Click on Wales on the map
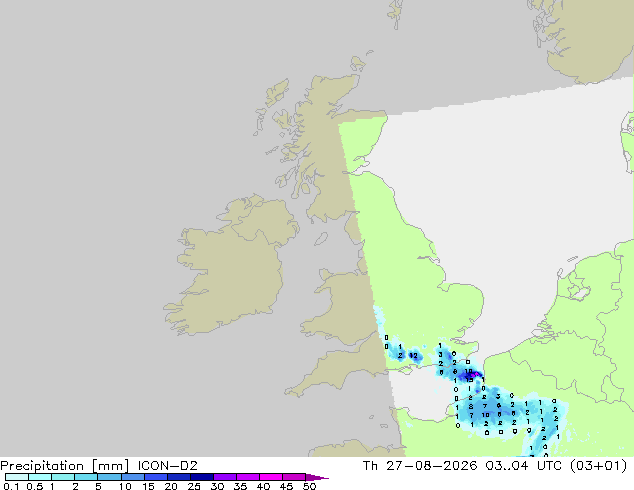 point(344,307)
